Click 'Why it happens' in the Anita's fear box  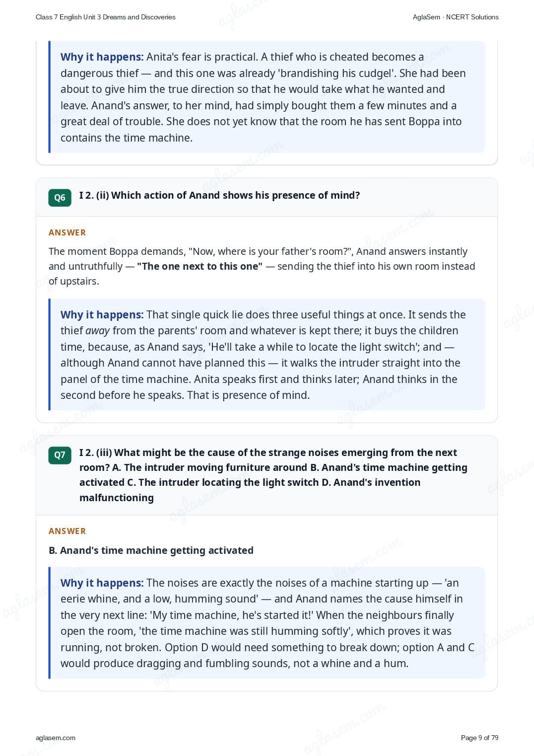click(102, 57)
